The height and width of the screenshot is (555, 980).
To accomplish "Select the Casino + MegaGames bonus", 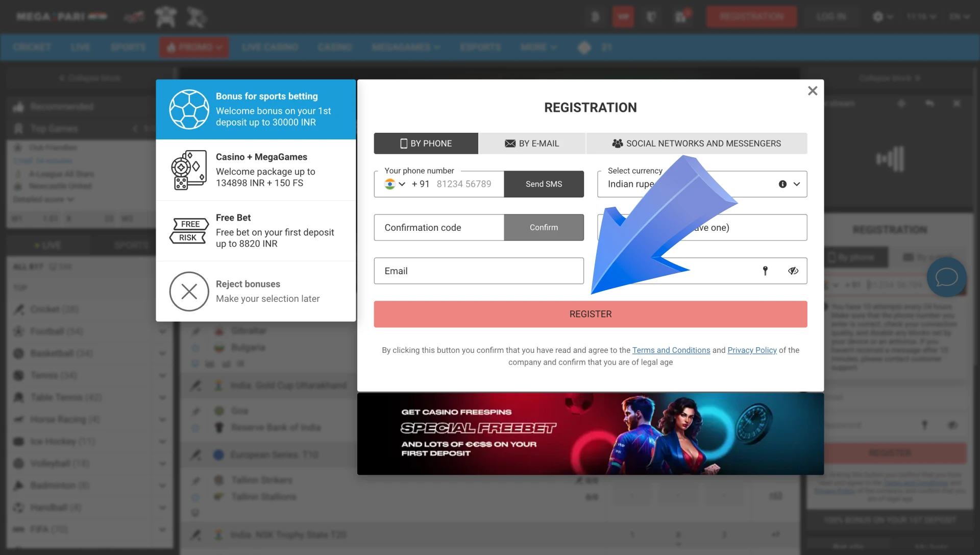I will (256, 170).
